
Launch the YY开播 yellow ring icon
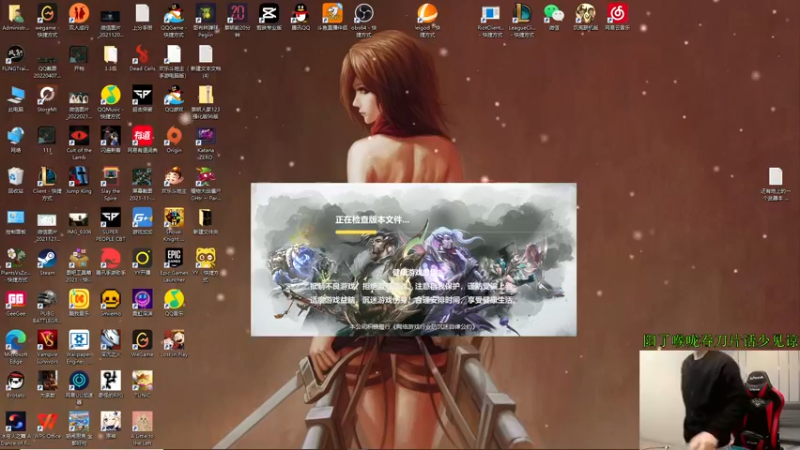coord(142,259)
